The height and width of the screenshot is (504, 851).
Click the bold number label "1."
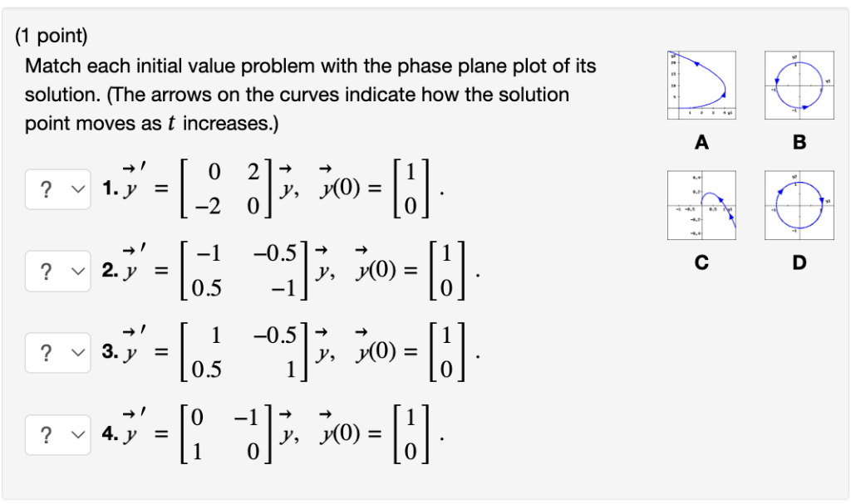(108, 189)
